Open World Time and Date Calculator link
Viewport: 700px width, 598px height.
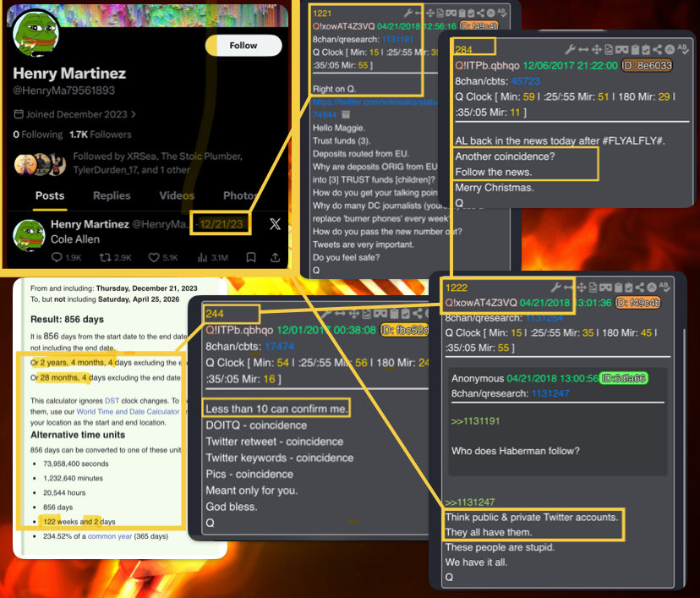[128, 411]
